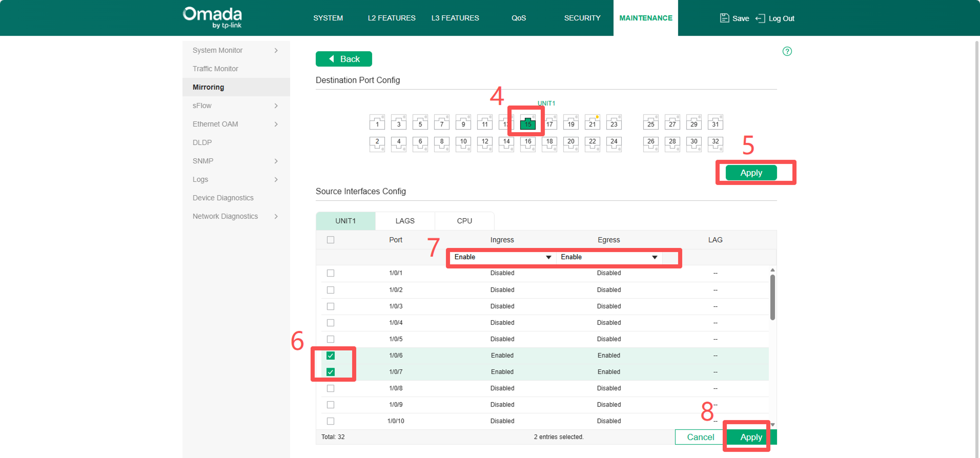Select port 23 icon in UNIT1
Screen dimensions: 980x458
pos(614,122)
